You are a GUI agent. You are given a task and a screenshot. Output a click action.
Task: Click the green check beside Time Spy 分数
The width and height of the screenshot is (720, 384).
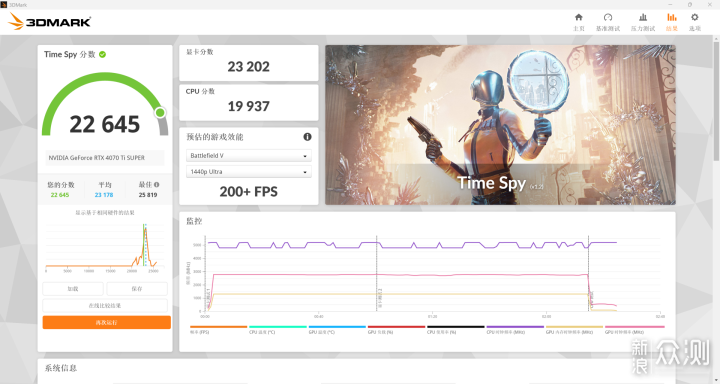(x=102, y=54)
